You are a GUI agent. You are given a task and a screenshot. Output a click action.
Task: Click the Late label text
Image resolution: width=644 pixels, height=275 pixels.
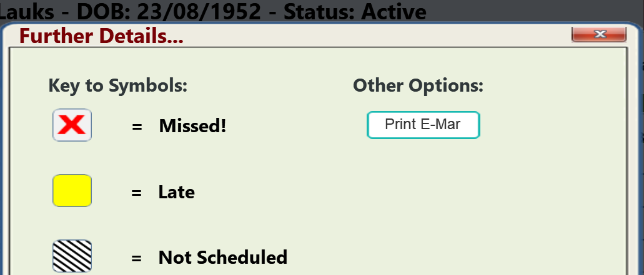pyautogui.click(x=177, y=192)
